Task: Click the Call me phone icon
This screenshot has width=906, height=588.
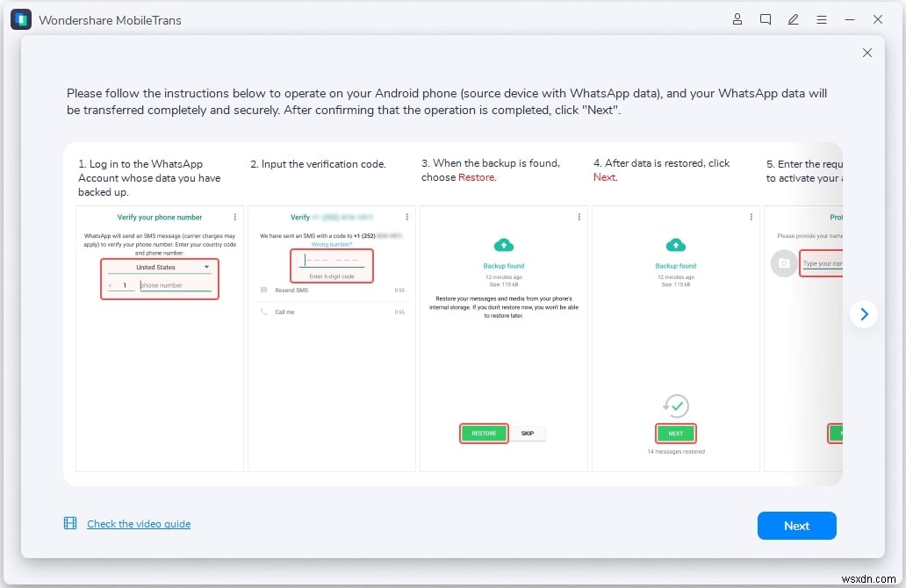Action: point(263,312)
